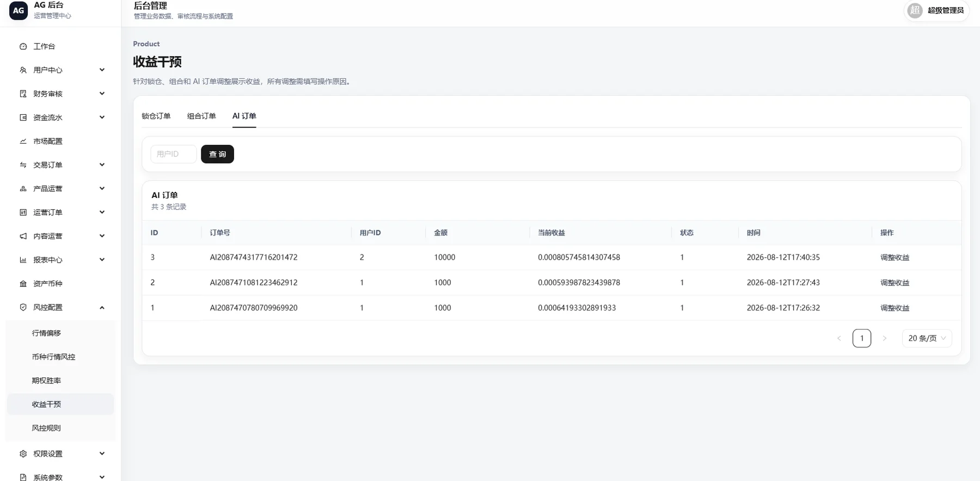
Task: Open the 20 条/页 page size dropdown
Action: coord(927,338)
